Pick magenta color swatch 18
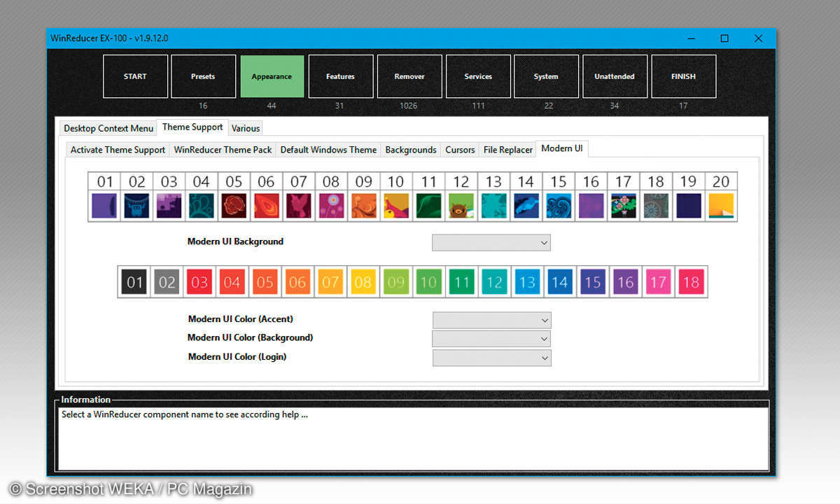 pyautogui.click(x=690, y=282)
